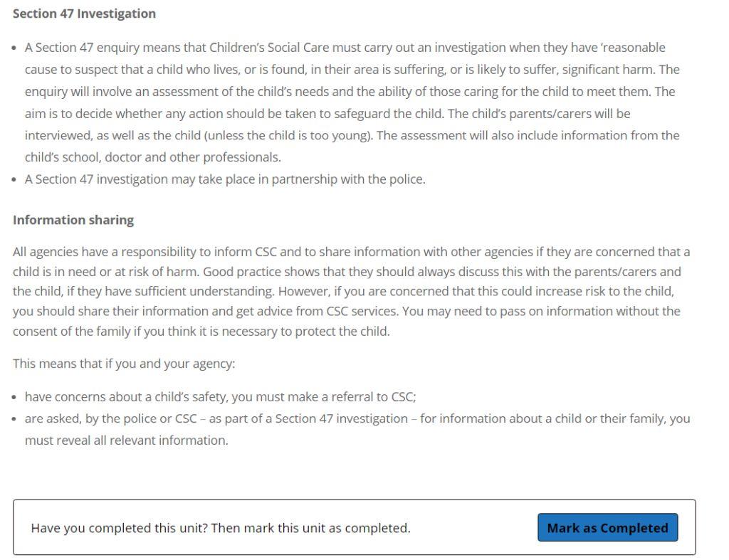Select the Section 47 Investigation heading
Screen dimensions: 729x560
(x=83, y=13)
